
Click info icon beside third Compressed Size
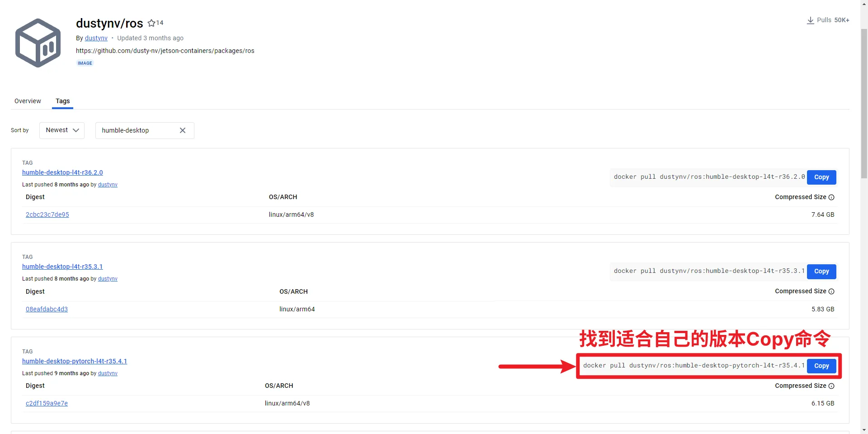(831, 386)
